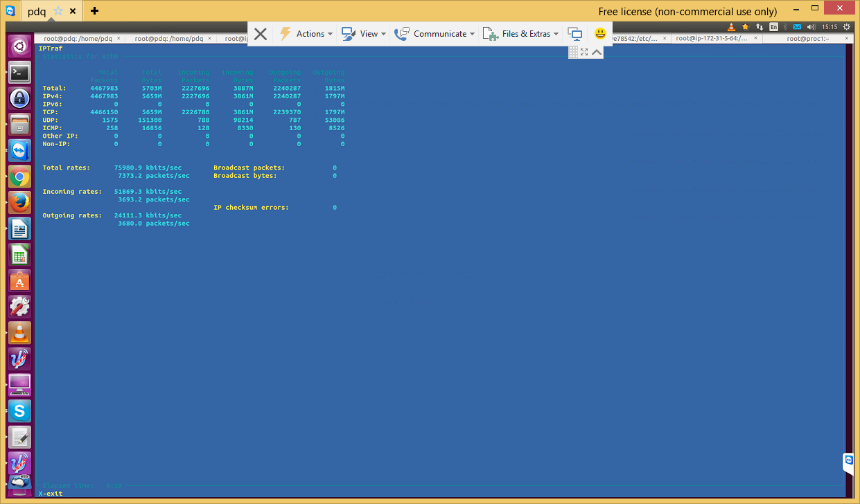Launch Firefox from the dock
The width and height of the screenshot is (860, 504).
(x=19, y=202)
